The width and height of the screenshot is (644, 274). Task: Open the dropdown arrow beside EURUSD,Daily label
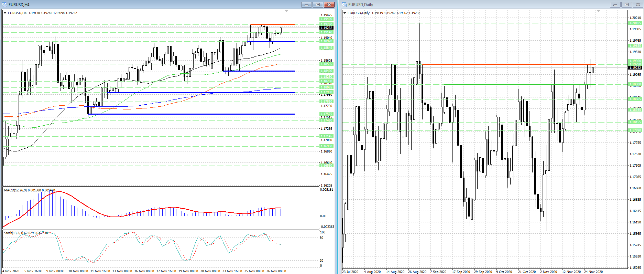click(345, 13)
